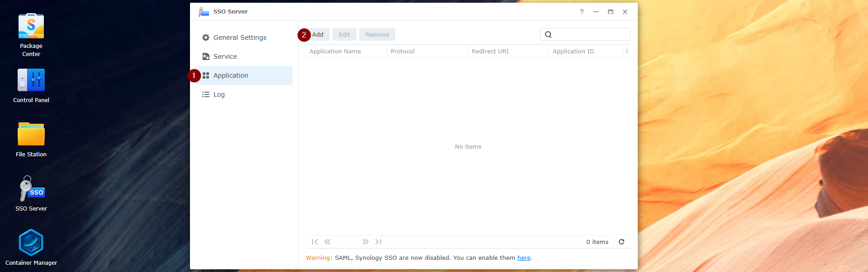The height and width of the screenshot is (272, 868).
Task: Go to next page arrow
Action: coord(365,242)
